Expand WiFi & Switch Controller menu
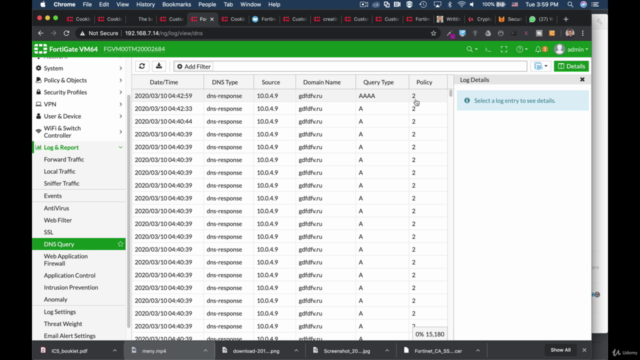 click(79, 132)
